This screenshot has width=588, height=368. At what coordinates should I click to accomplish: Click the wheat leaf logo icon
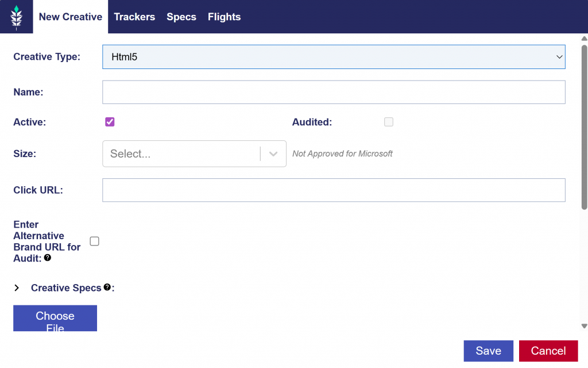tap(17, 17)
